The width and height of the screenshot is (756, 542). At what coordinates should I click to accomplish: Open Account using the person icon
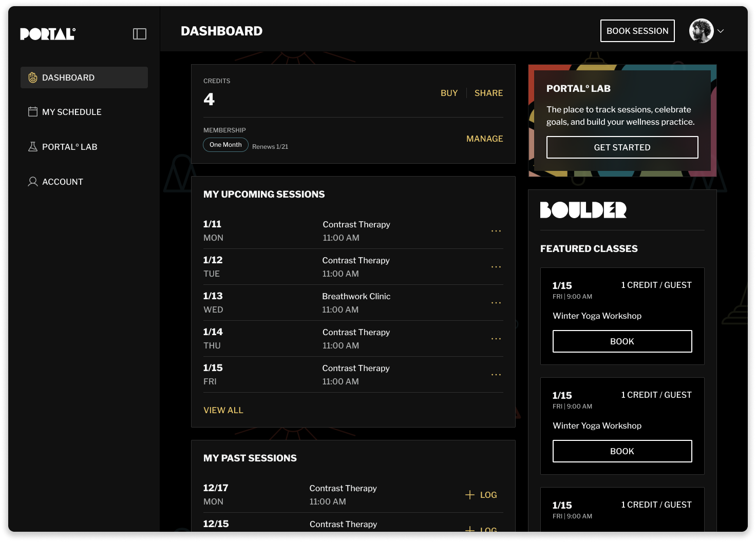33,181
